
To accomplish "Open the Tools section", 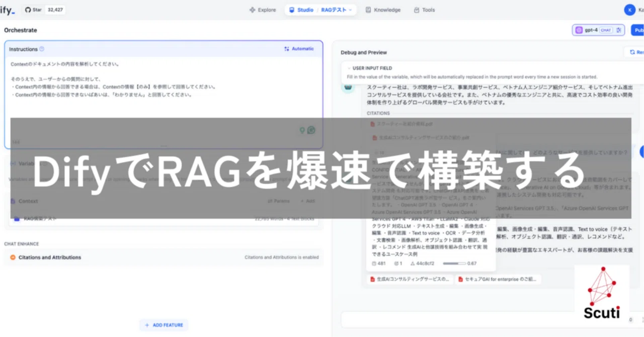I will pyautogui.click(x=424, y=10).
